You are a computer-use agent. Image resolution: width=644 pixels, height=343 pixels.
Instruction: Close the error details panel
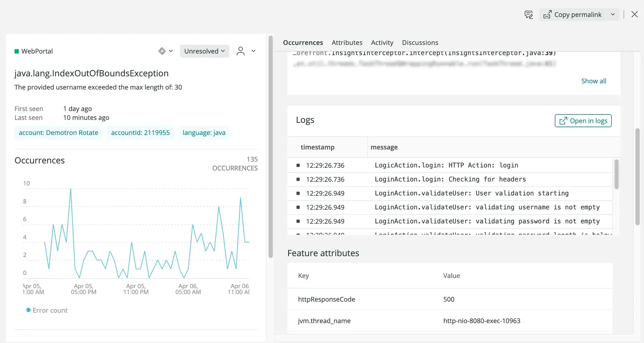point(634,14)
